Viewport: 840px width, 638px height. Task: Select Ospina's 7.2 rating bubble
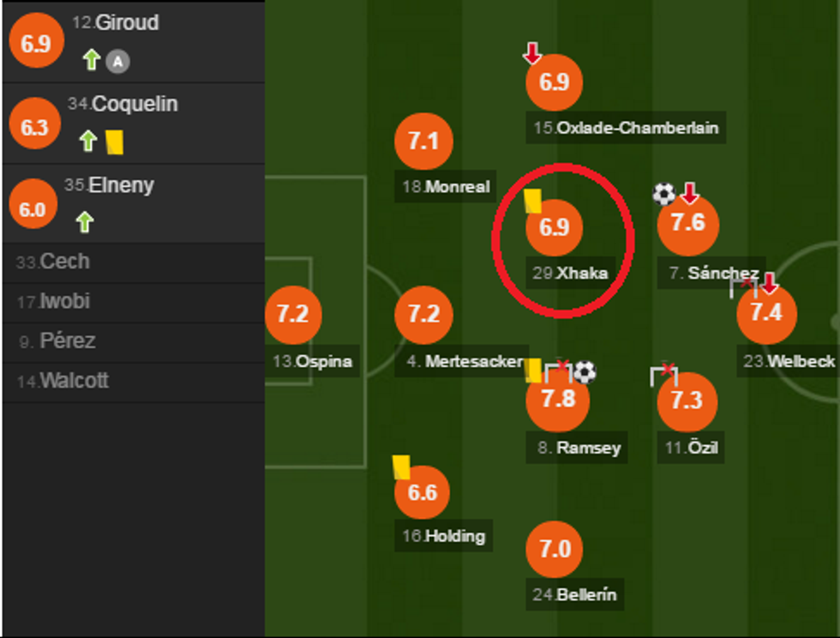293,314
